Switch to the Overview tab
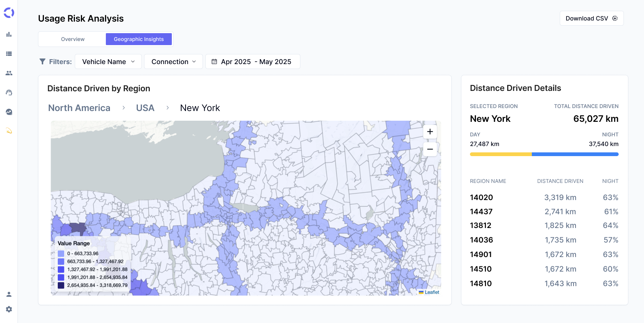644x323 pixels. coord(73,39)
